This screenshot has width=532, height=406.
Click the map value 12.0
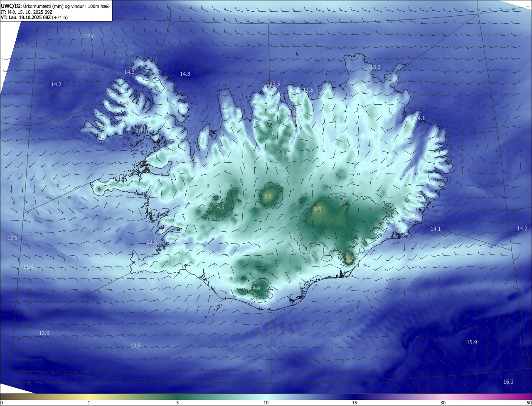pos(218,248)
